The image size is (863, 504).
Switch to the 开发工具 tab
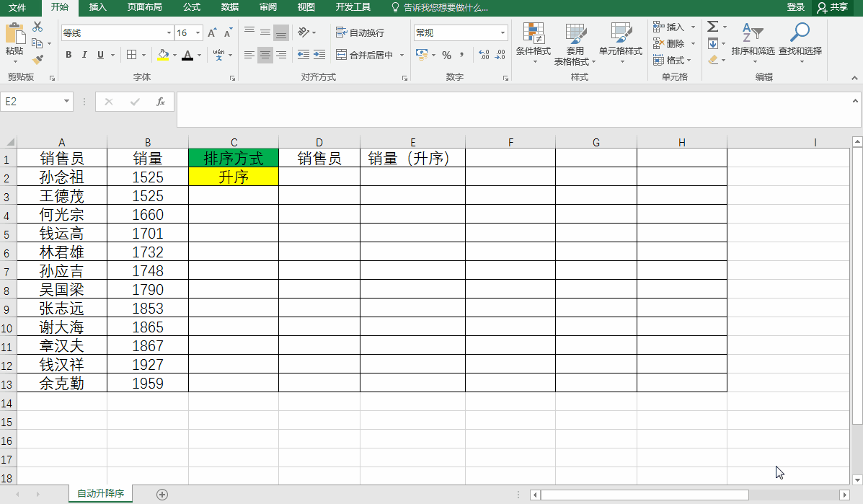click(x=353, y=7)
